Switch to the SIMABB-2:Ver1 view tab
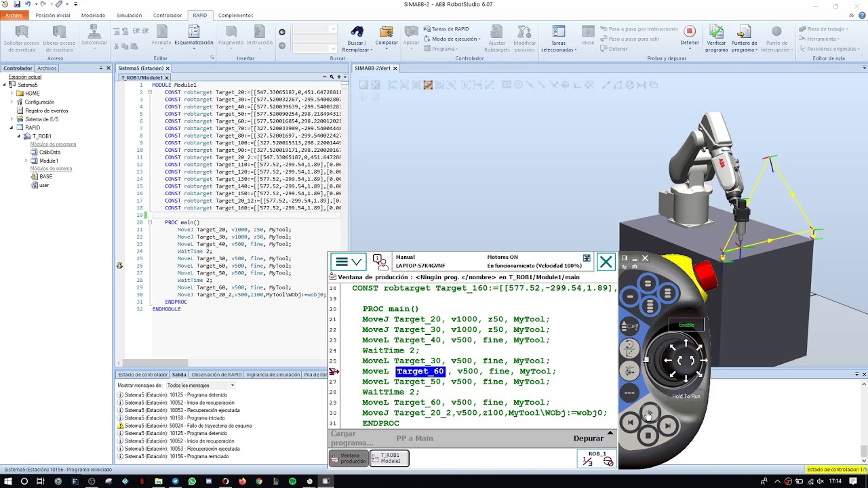Image resolution: width=868 pixels, height=488 pixels. click(x=372, y=68)
